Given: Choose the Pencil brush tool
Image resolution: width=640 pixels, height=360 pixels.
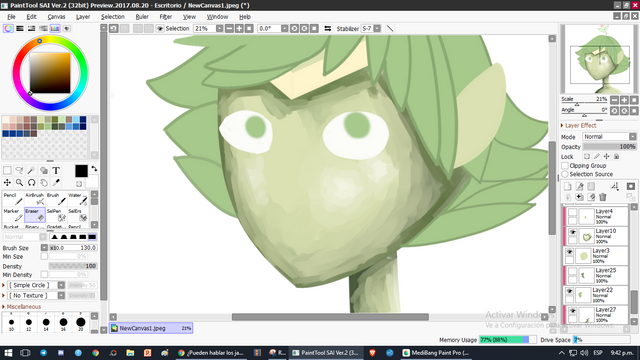Looking at the screenshot, I should point(13,199).
